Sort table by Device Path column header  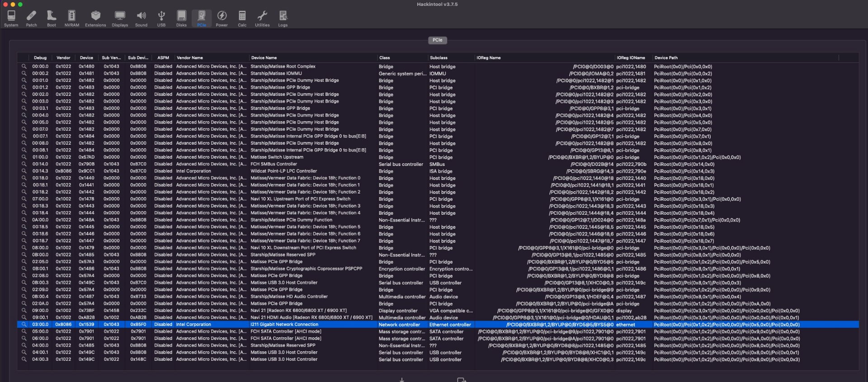(666, 58)
